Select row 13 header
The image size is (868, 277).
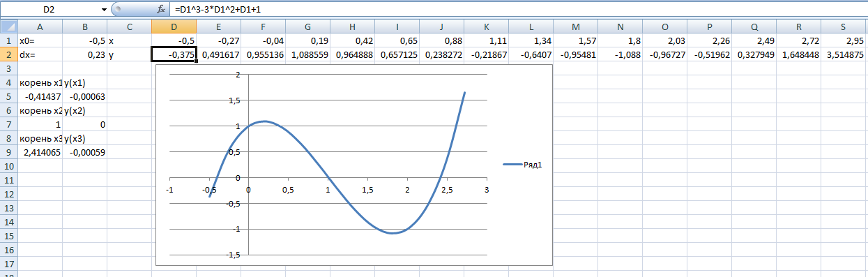9,208
